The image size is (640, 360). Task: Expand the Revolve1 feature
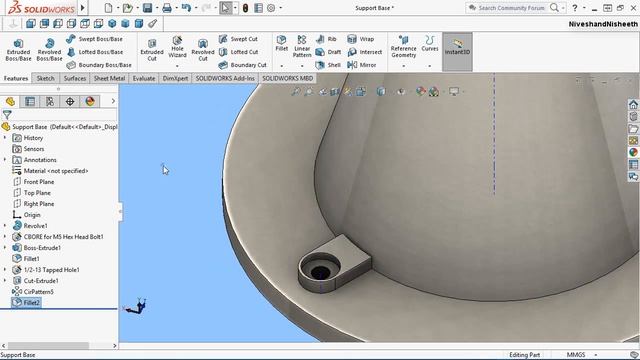[x=5, y=226]
